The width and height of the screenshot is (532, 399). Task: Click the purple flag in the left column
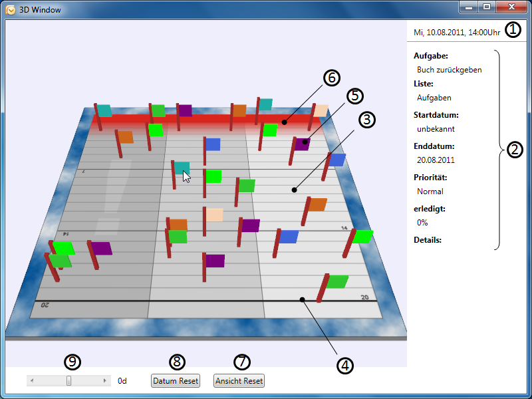click(x=101, y=248)
